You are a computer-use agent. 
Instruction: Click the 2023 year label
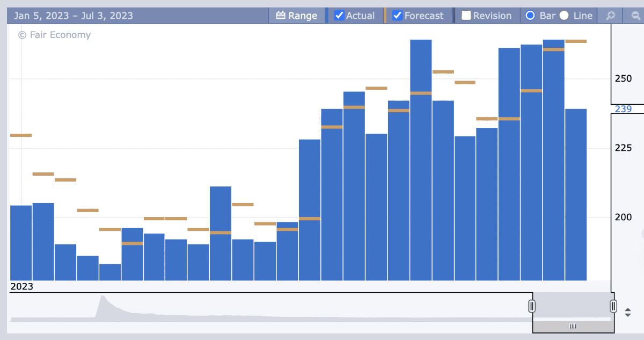[22, 286]
